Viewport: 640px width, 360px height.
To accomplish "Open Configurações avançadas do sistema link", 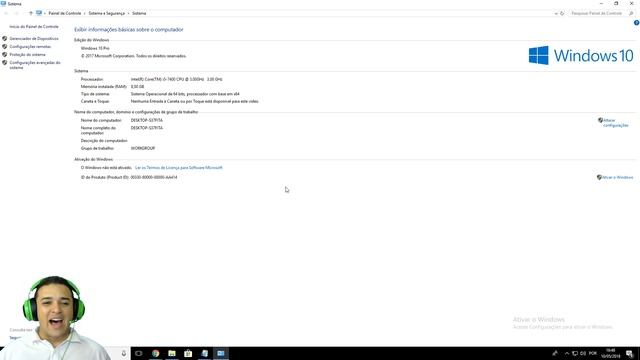I will pos(35,65).
